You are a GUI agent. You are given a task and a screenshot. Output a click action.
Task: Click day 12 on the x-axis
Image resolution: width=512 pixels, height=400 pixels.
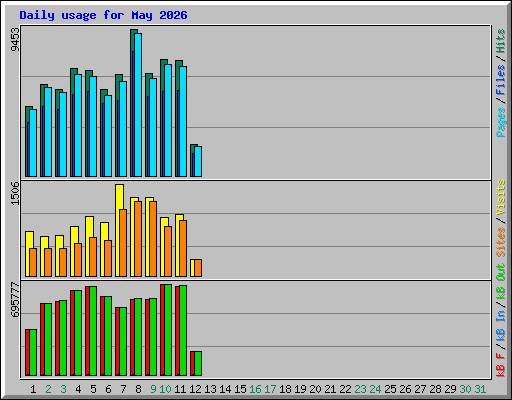[x=195, y=389]
